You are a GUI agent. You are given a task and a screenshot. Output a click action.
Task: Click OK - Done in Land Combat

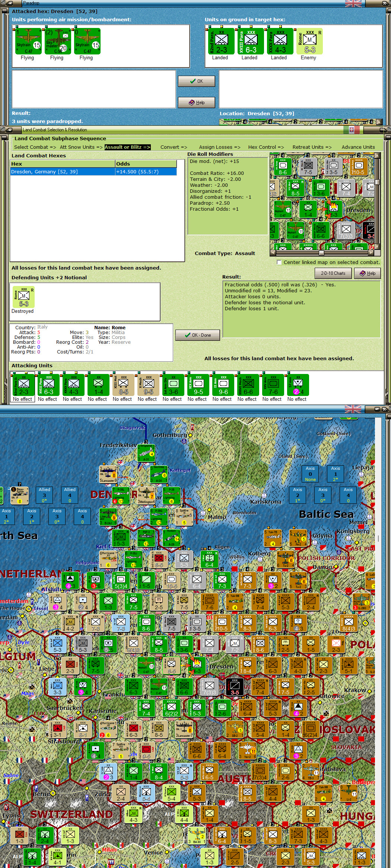(198, 335)
